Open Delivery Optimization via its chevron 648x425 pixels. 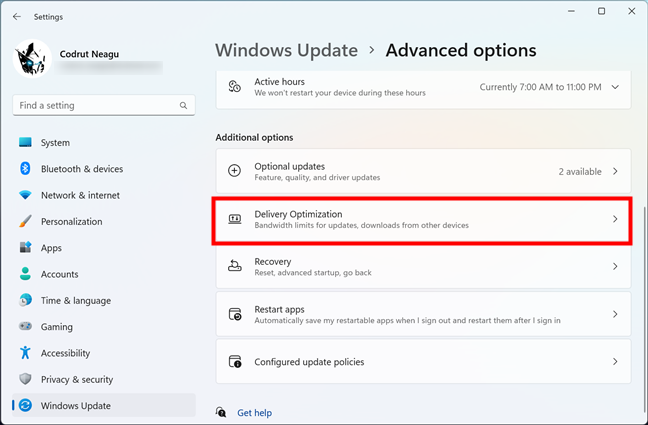pyautogui.click(x=615, y=219)
